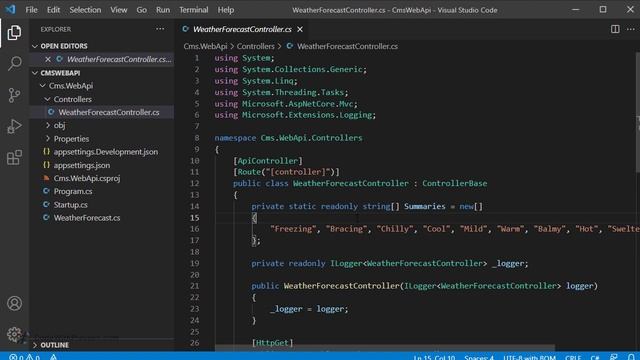Screen dimensions: 640x360
Task: Open the Run menu
Action: pos(163,10)
